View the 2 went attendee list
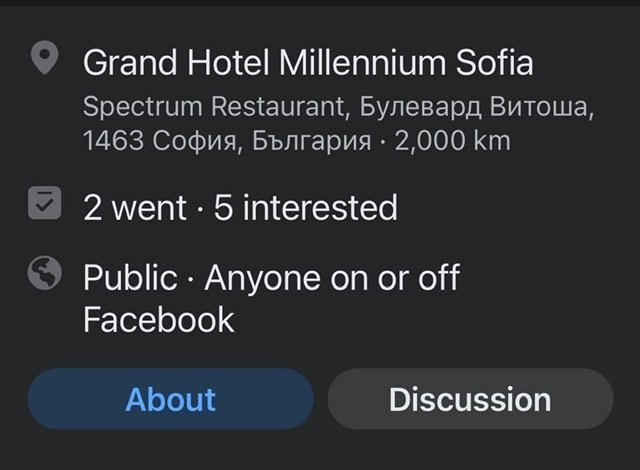The height and width of the screenshot is (470, 640). coord(135,207)
